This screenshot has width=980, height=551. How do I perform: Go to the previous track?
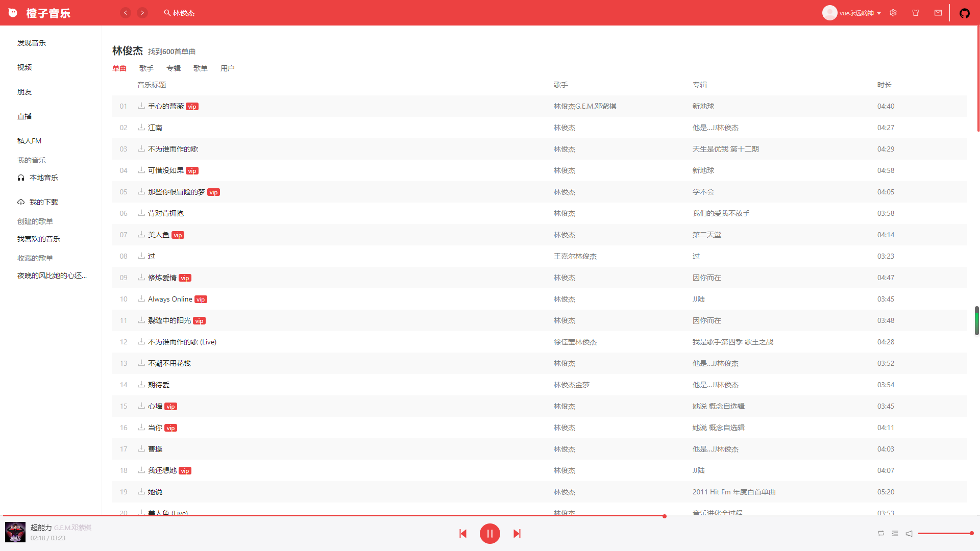(463, 534)
